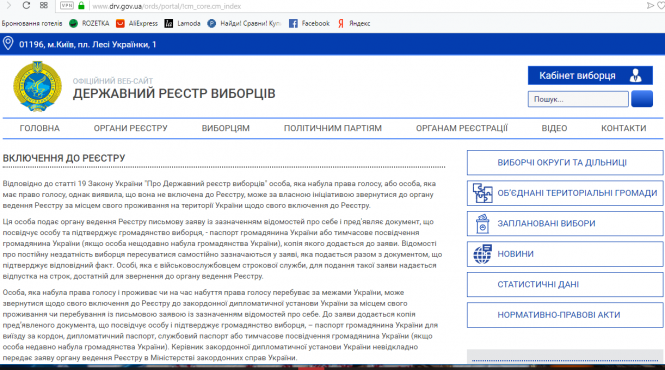Open ОБ'ЄДНАНІ ТЕРИТОРІАЛЬНІ ГРОМАДИ panel
Image resolution: width=665 pixels, height=370 pixels.
point(565,193)
